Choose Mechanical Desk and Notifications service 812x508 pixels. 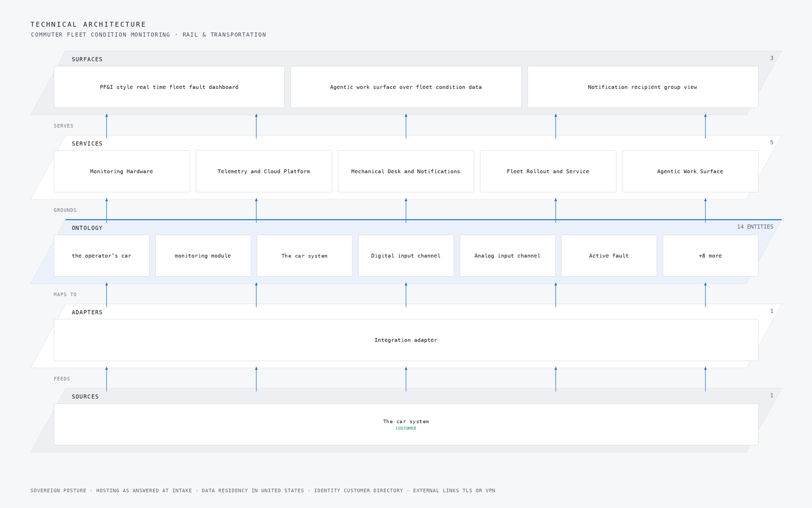point(406,171)
